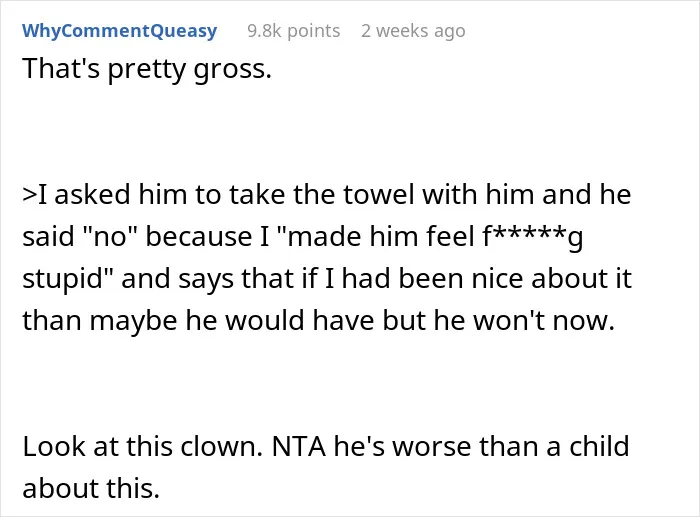
Task: Click the word "gross." in first line
Action: [x=233, y=70]
